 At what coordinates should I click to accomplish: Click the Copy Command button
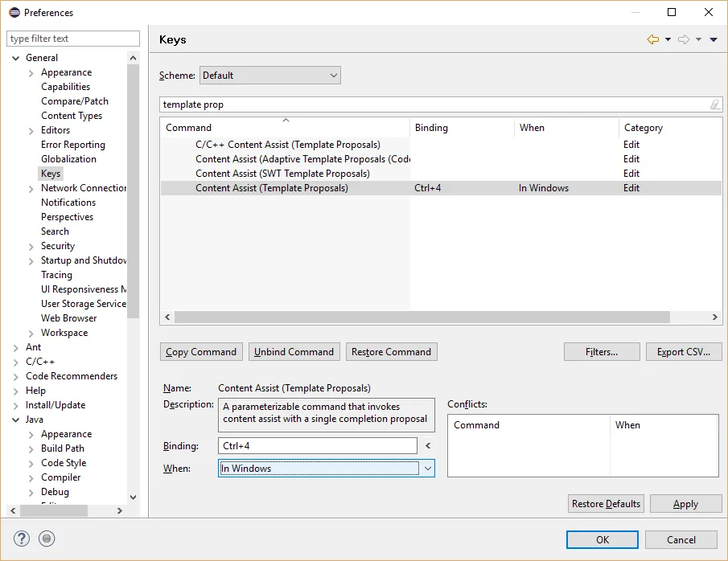[201, 352]
